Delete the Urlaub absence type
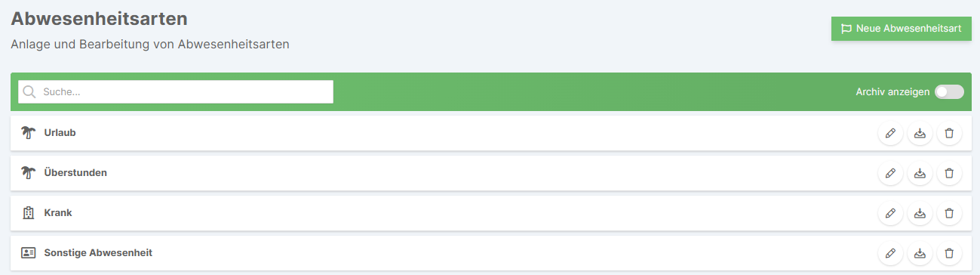Image resolution: width=980 pixels, height=275 pixels. 949,133
